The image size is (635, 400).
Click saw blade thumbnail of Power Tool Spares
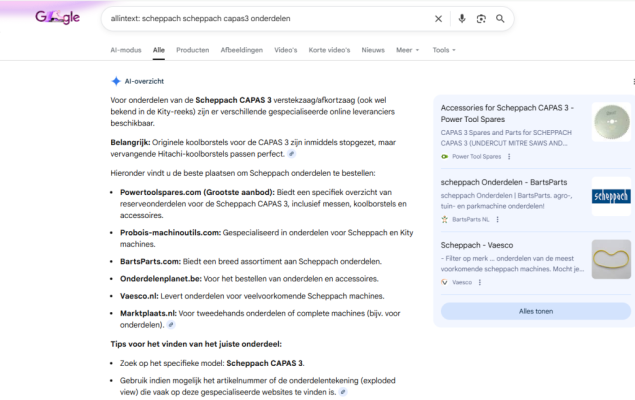612,122
